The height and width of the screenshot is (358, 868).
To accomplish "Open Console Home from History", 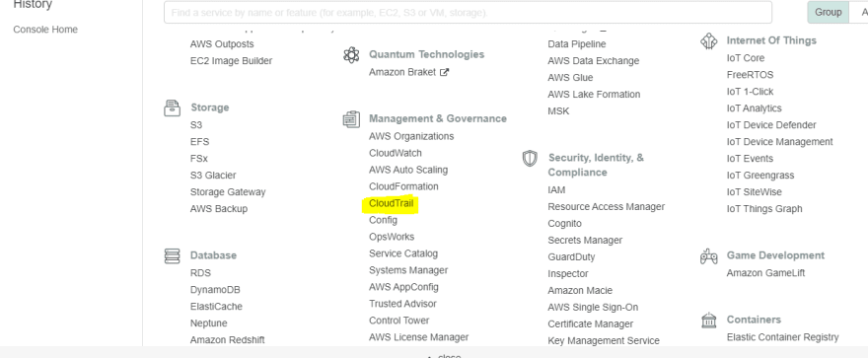I will 45,30.
